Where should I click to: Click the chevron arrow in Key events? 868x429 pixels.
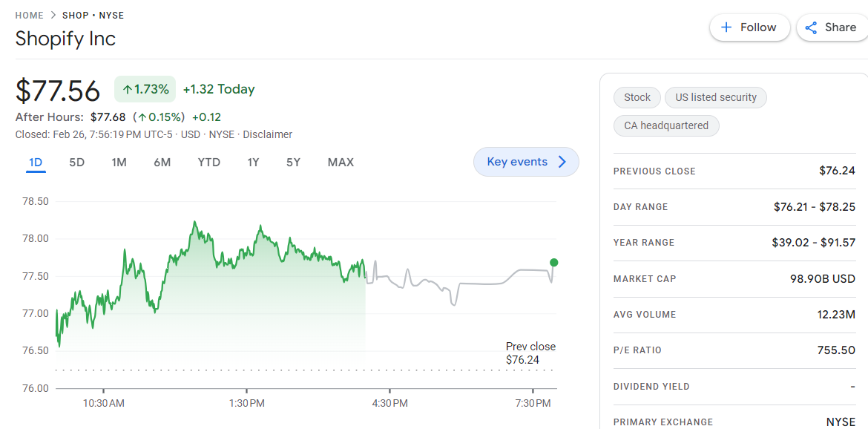click(562, 162)
